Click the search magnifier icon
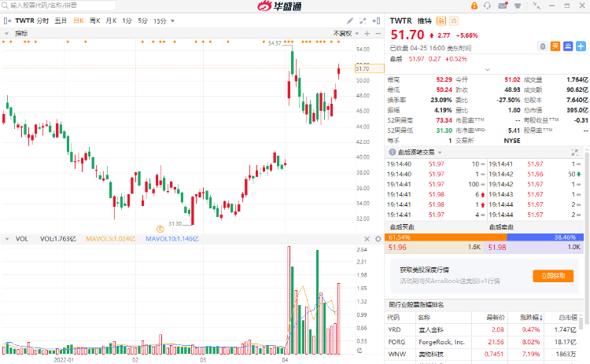 point(5,6)
